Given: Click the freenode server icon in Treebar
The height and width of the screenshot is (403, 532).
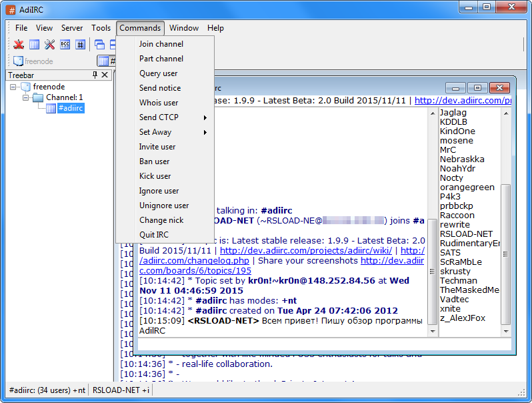Looking at the screenshot, I should [26, 87].
